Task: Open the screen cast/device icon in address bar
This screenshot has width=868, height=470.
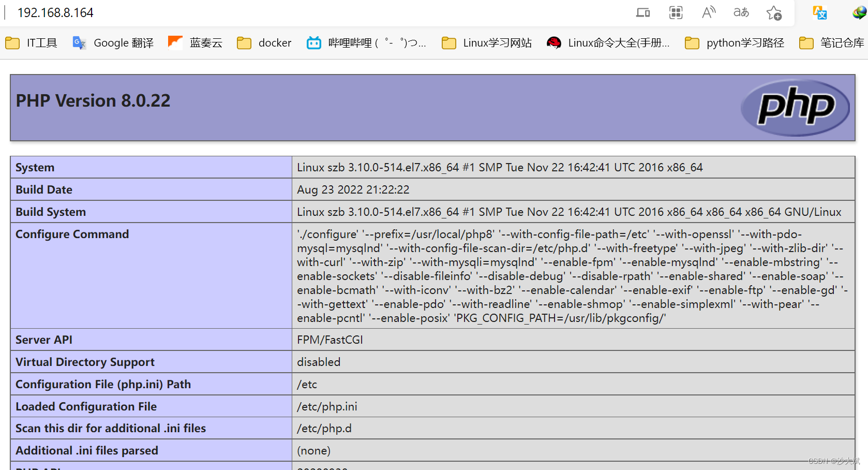Action: (x=643, y=13)
